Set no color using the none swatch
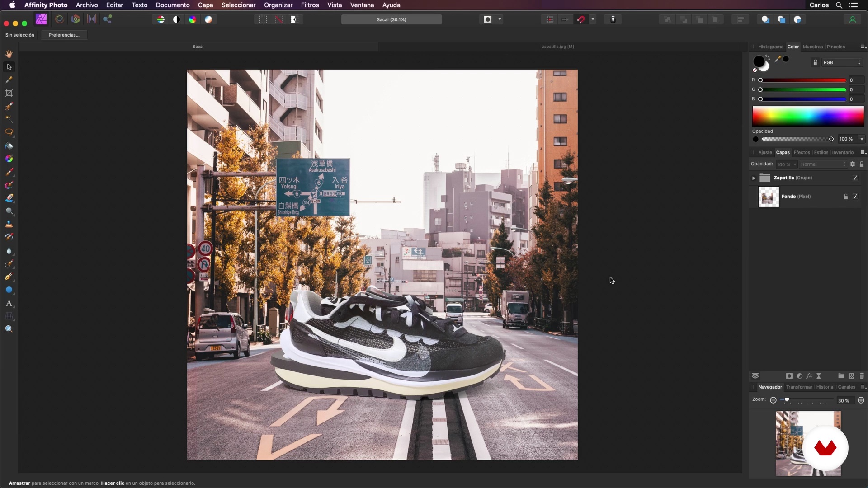Screen dimensions: 868x488 [x=755, y=70]
